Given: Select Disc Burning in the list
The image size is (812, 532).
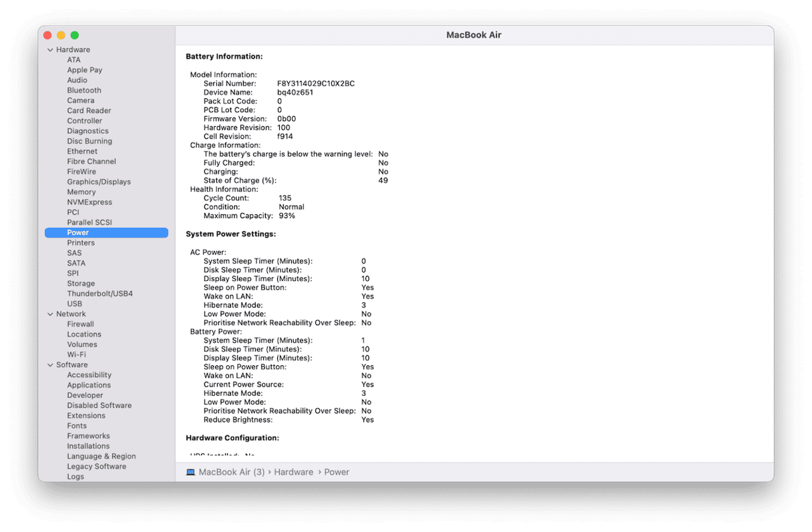Looking at the screenshot, I should [89, 142].
